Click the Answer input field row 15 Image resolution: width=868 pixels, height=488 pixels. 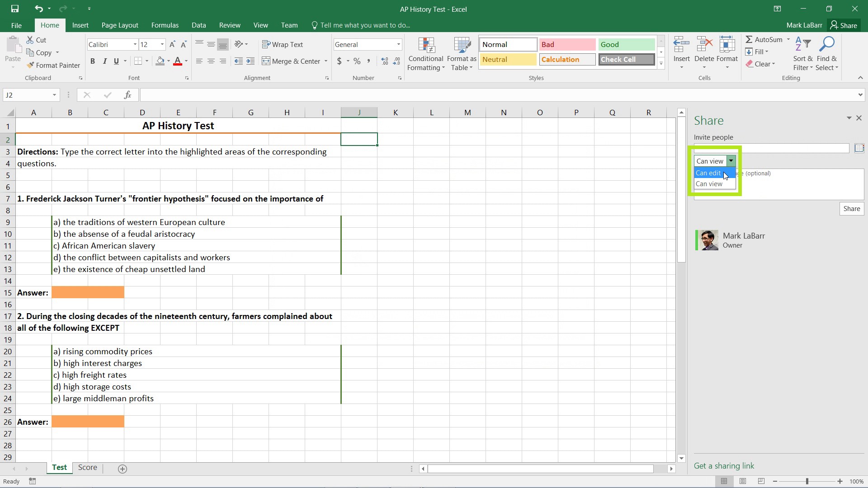88,292
